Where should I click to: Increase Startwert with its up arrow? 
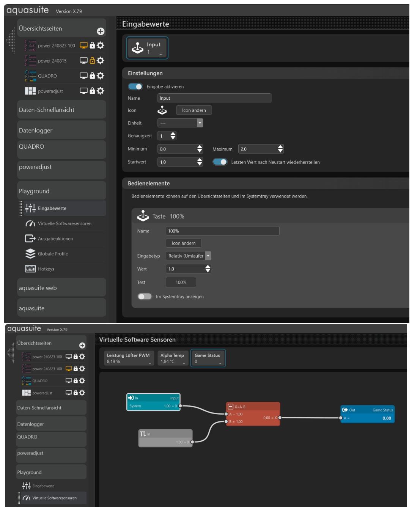click(200, 160)
